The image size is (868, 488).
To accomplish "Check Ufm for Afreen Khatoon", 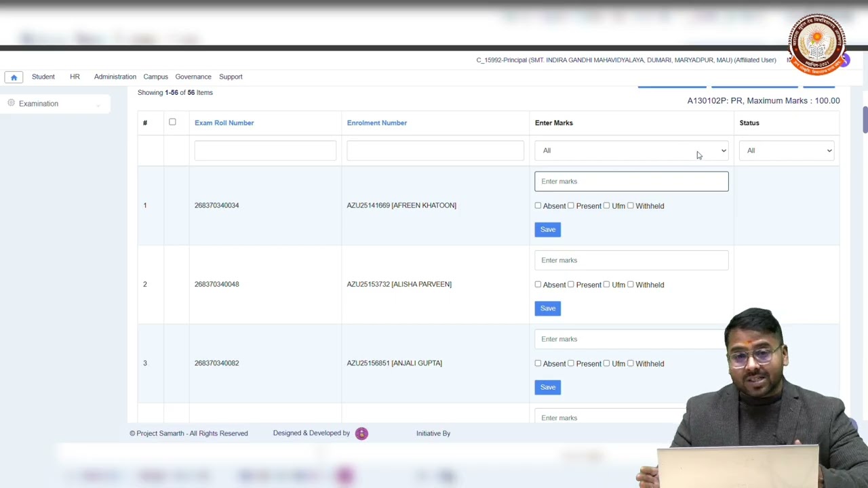I will [607, 205].
